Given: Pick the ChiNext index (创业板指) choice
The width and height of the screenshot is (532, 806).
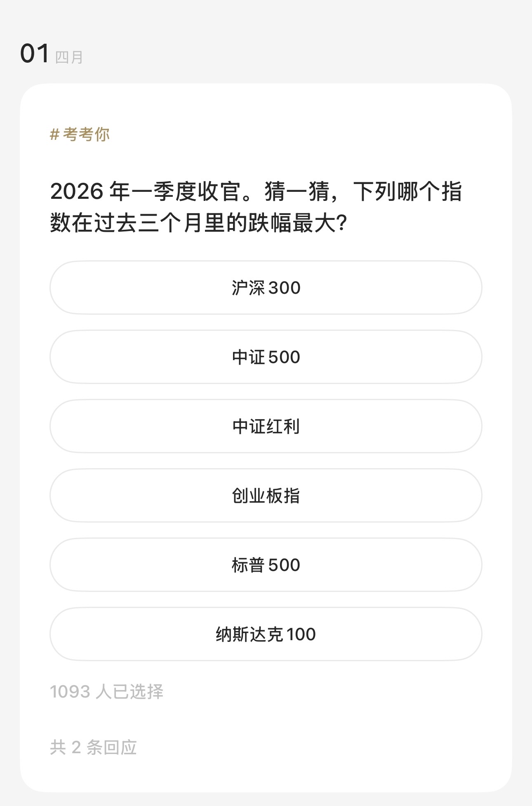Looking at the screenshot, I should 266,495.
